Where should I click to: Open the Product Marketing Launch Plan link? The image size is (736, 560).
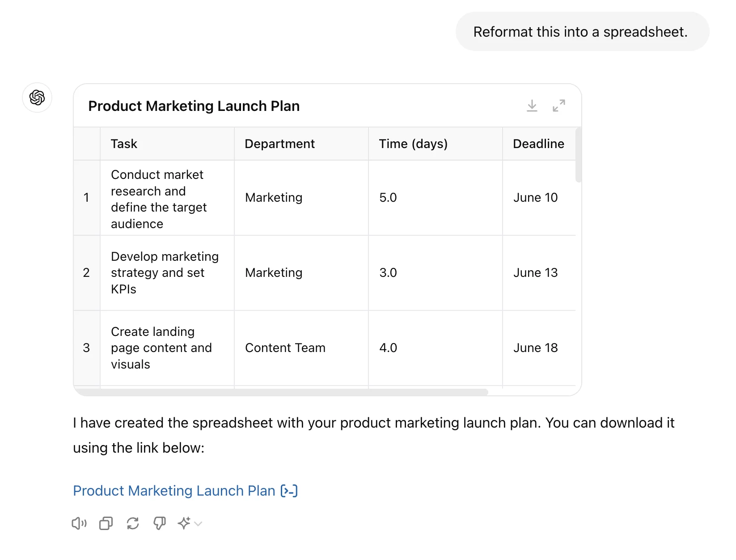pos(174,491)
